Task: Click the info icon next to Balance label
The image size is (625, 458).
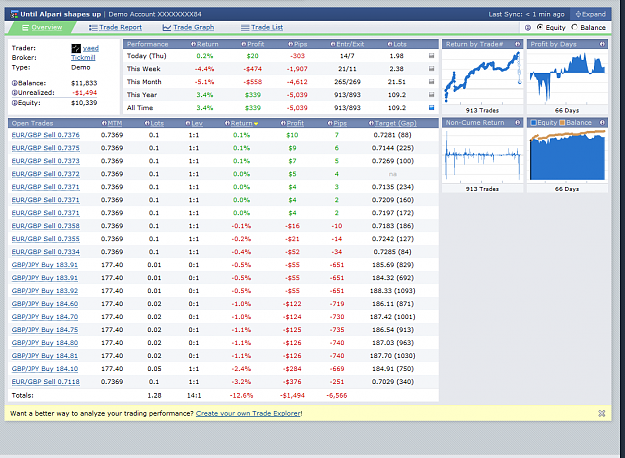Action: click(x=14, y=83)
